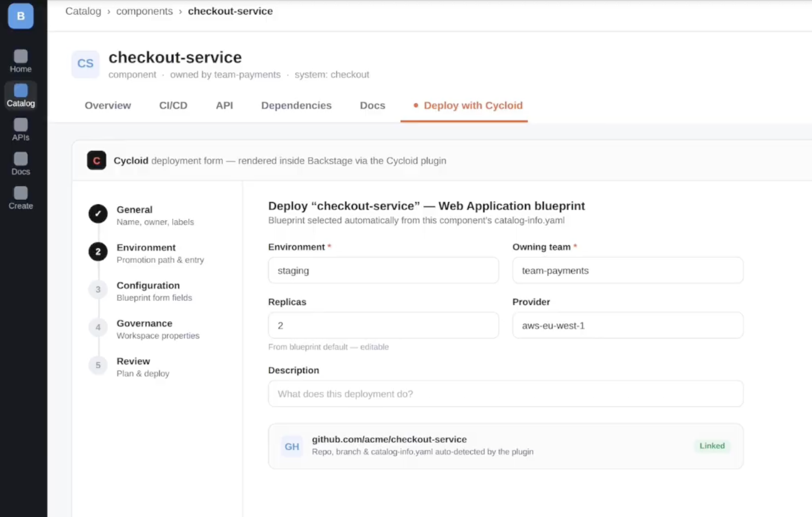Click 'Blueprint form fields' subtitle

(x=154, y=297)
